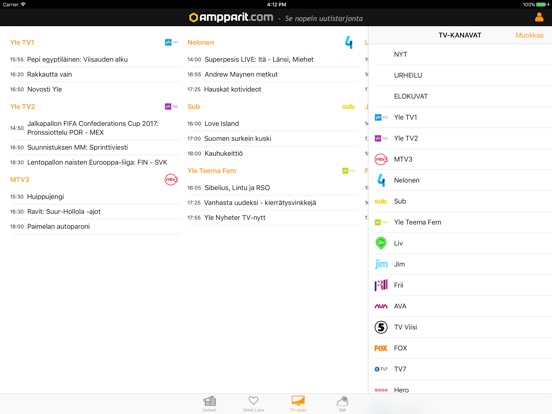Choose TV7 channel name in list
This screenshot has height=414, width=552.
coord(400,369)
